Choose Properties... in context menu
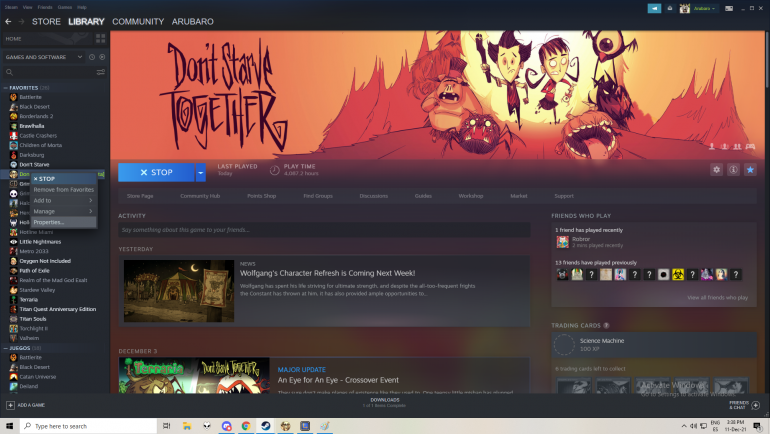The image size is (770, 434). coord(64,222)
